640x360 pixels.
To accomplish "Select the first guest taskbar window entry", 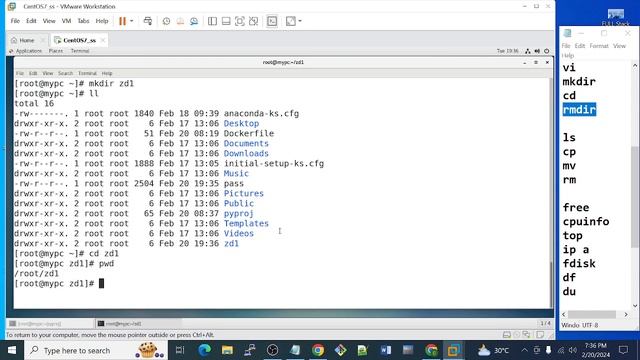I will (50, 324).
